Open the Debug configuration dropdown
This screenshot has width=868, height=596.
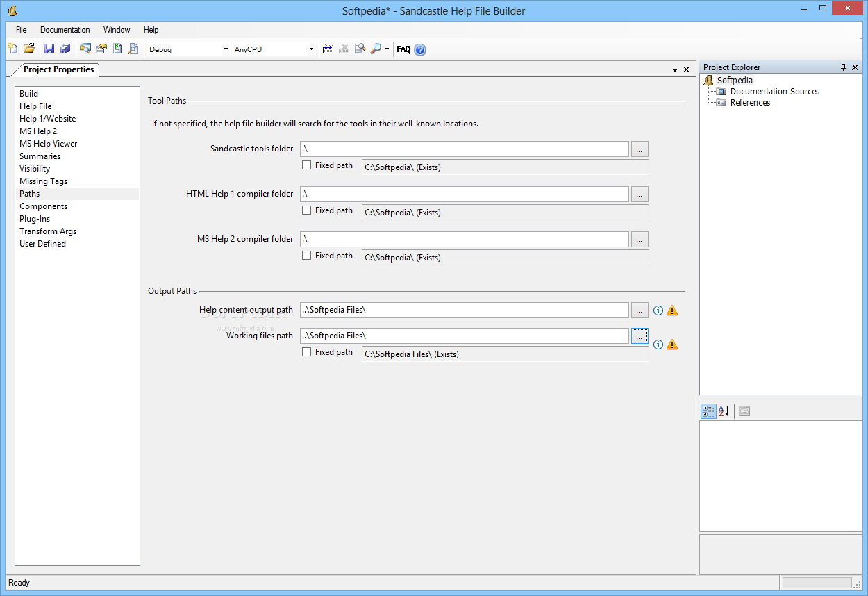coord(226,49)
